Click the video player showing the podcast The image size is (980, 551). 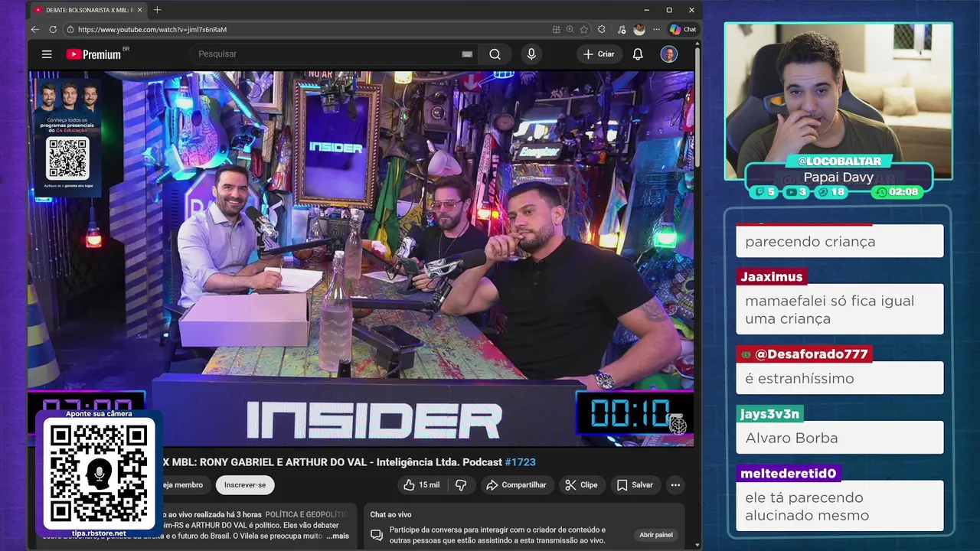pyautogui.click(x=361, y=259)
